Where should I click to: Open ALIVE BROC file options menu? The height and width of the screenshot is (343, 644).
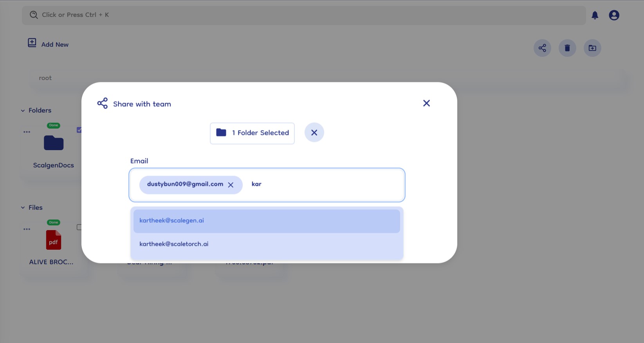(27, 229)
